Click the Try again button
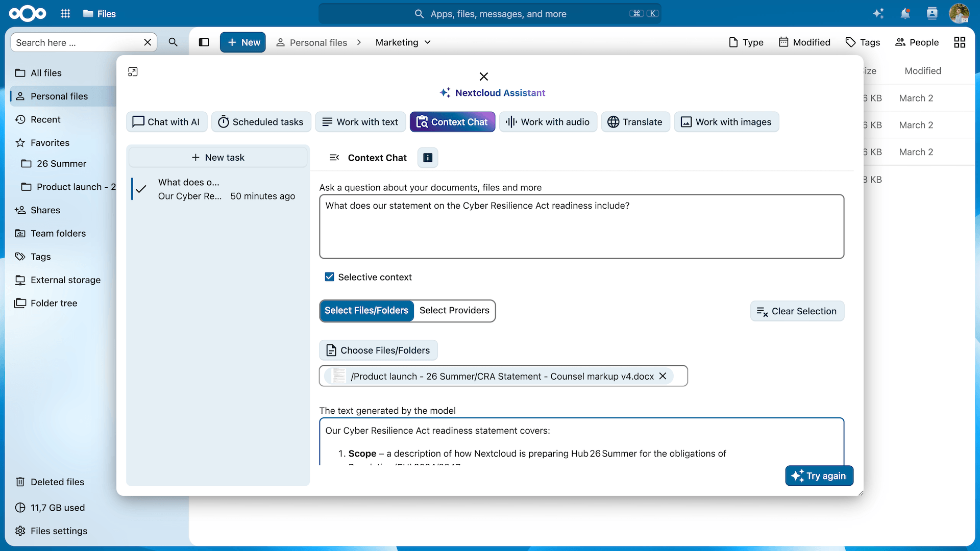980x551 pixels. point(819,476)
